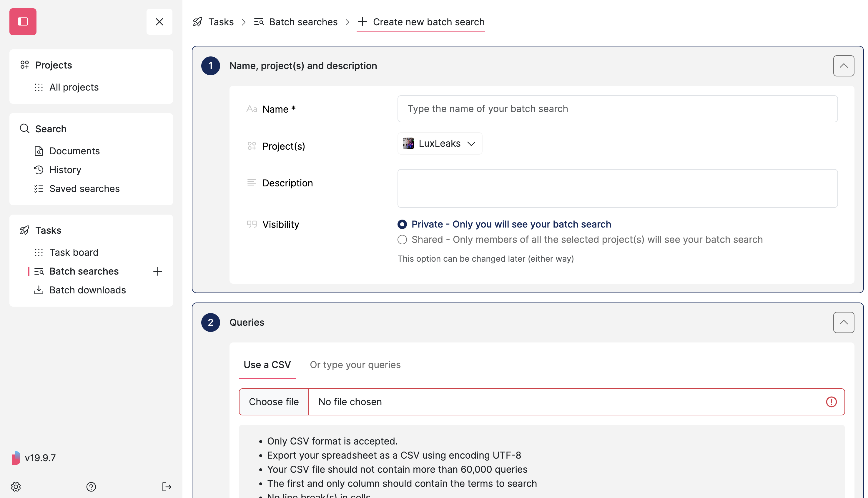The height and width of the screenshot is (498, 868).
Task: Select the Private visibility option
Action: tap(402, 224)
